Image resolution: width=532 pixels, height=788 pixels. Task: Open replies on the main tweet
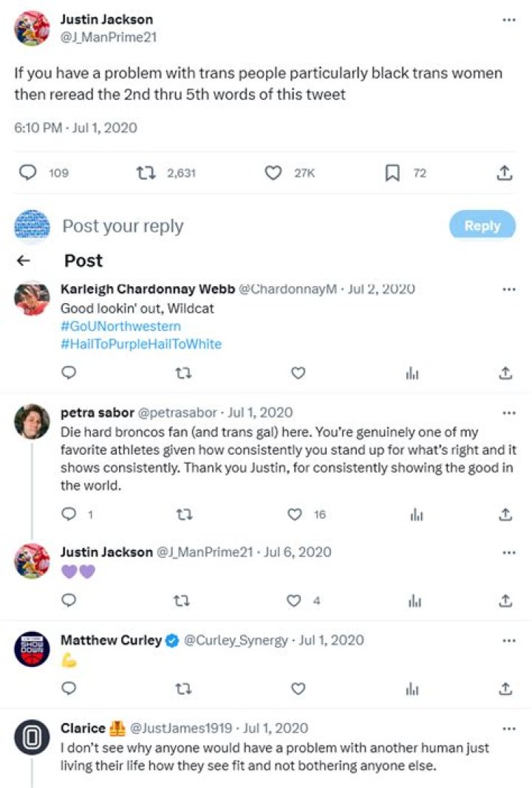(27, 173)
